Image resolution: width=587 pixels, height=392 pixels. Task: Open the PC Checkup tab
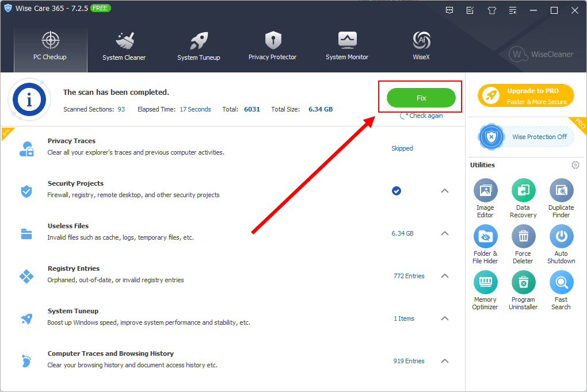pos(51,50)
